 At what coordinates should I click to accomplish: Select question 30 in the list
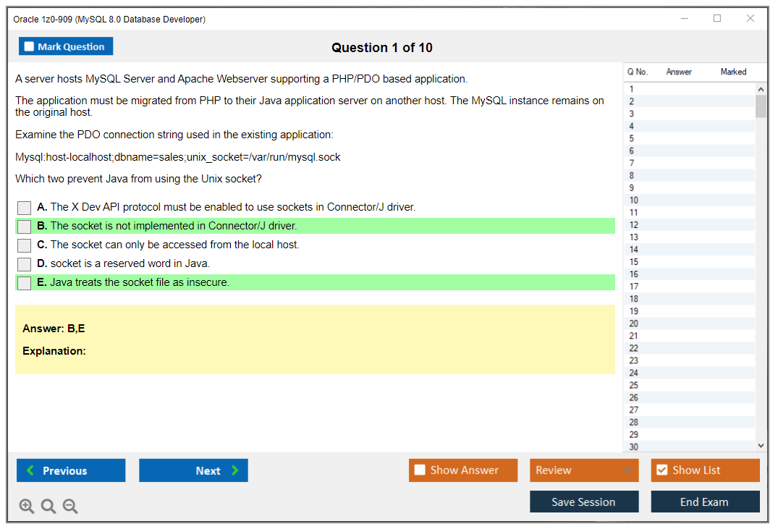pyautogui.click(x=689, y=447)
